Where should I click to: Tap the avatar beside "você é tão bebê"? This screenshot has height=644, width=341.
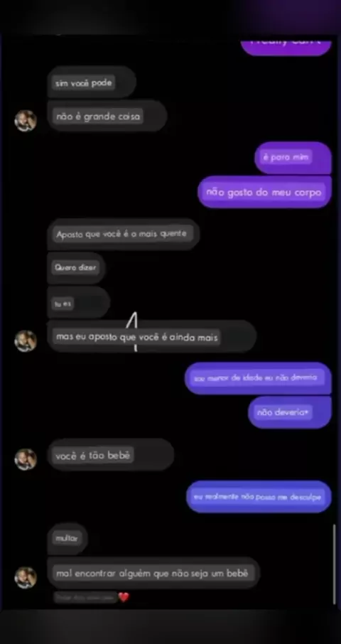[x=26, y=459]
